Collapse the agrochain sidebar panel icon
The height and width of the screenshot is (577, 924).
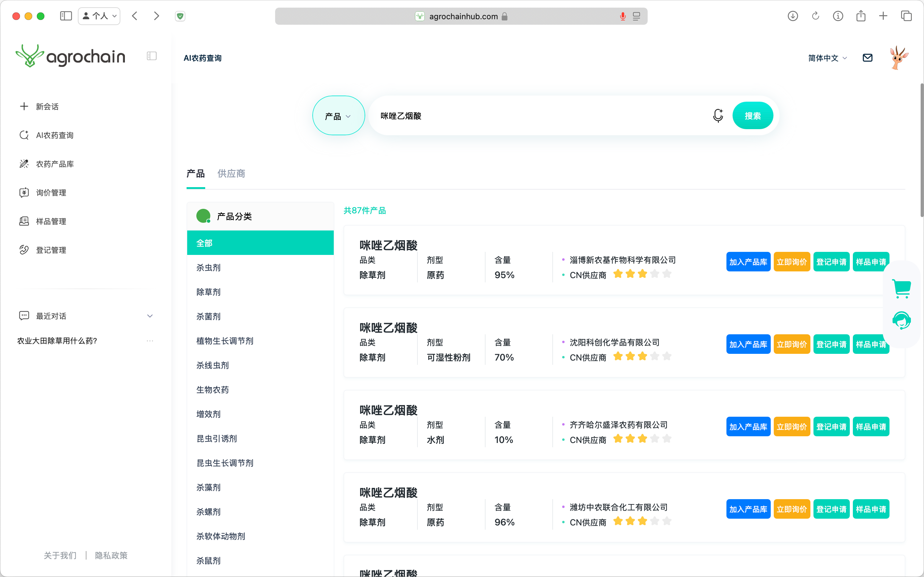click(151, 56)
